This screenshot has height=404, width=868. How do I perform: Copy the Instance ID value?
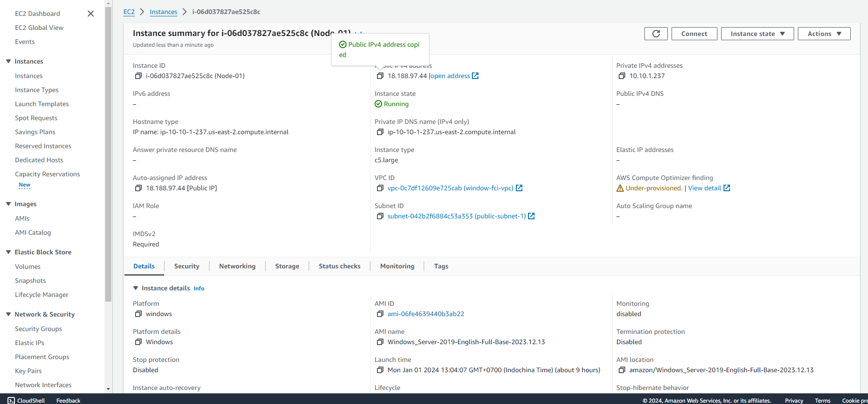click(138, 76)
